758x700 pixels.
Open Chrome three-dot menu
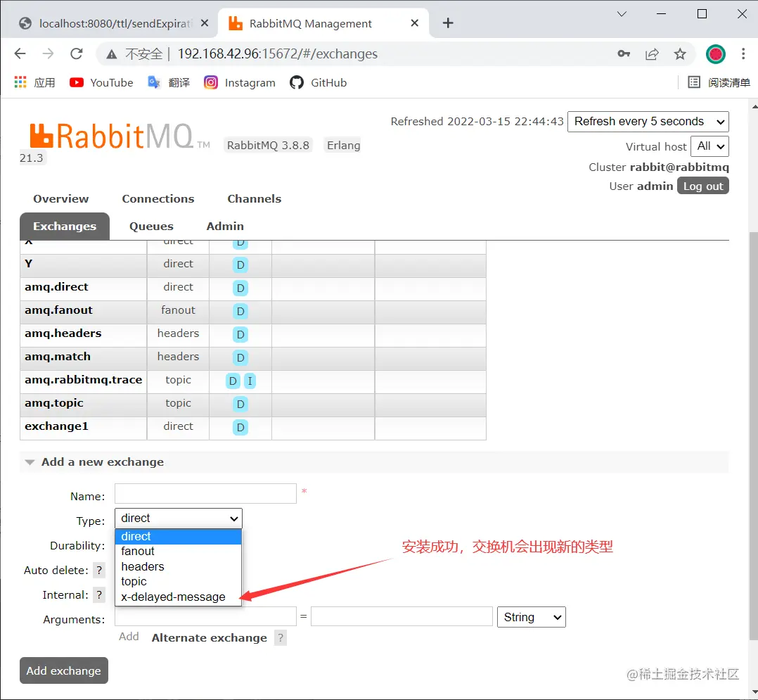pyautogui.click(x=743, y=53)
